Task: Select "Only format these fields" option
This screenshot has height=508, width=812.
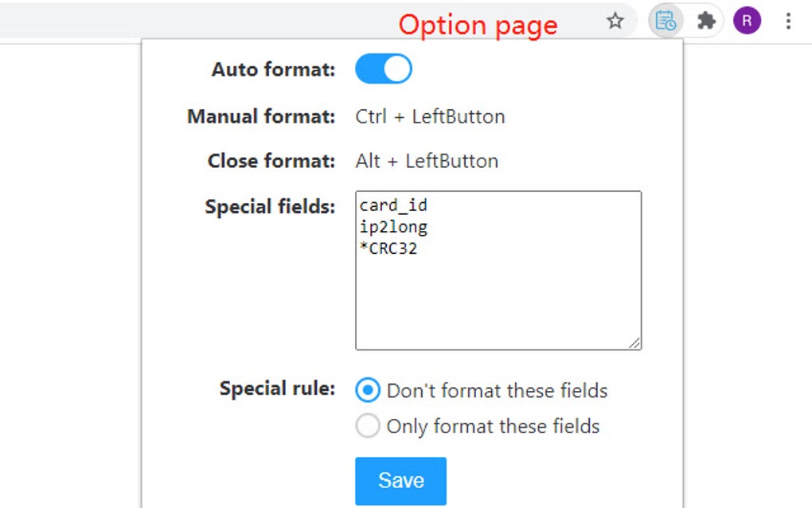Action: (367, 426)
